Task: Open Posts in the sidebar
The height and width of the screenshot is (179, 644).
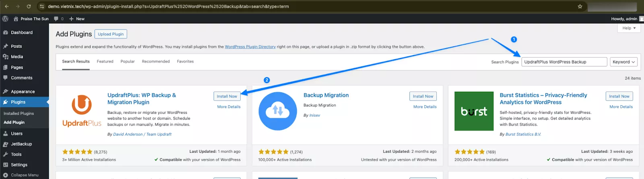Action: coord(17,46)
